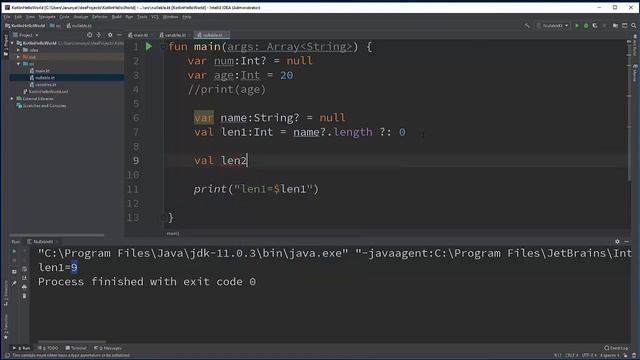Click the restore layout icon in the Run panel

point(14,271)
